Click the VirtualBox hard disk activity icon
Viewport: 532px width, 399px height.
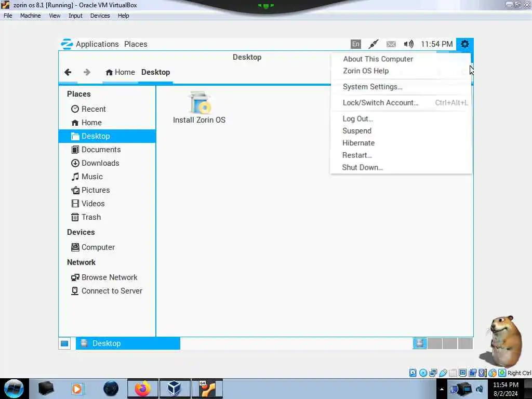[413, 373]
